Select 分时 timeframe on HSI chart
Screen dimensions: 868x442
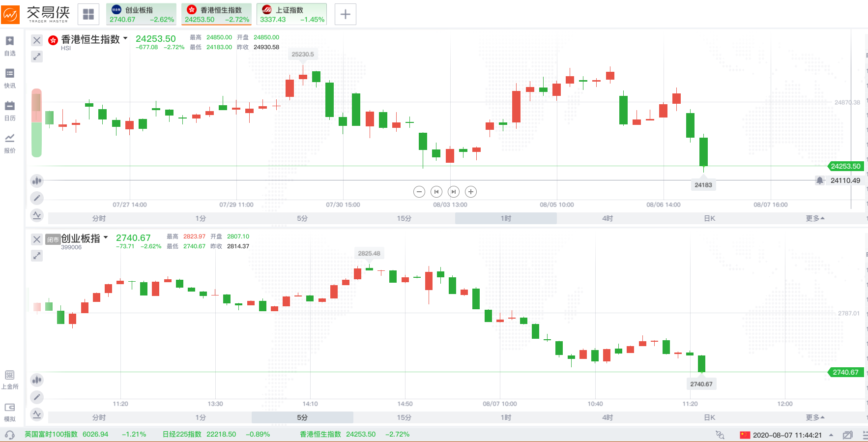click(x=99, y=218)
